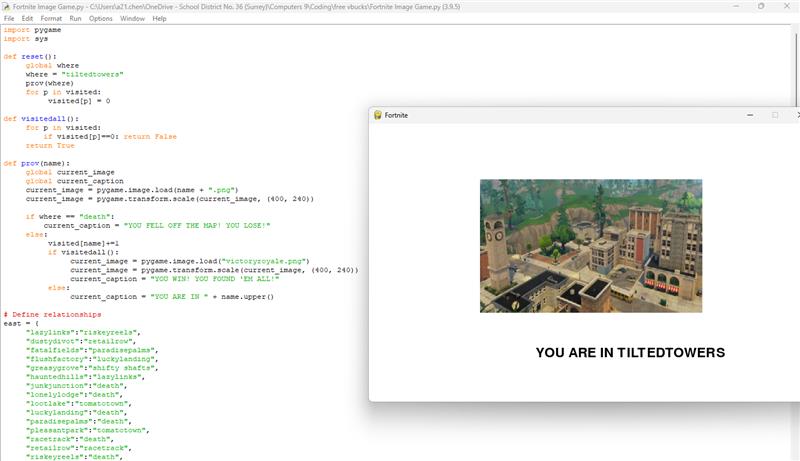Image resolution: width=800 pixels, height=461 pixels.
Task: Click the "lazylinks":"riskeyreels" entry
Action: pyautogui.click(x=83, y=332)
